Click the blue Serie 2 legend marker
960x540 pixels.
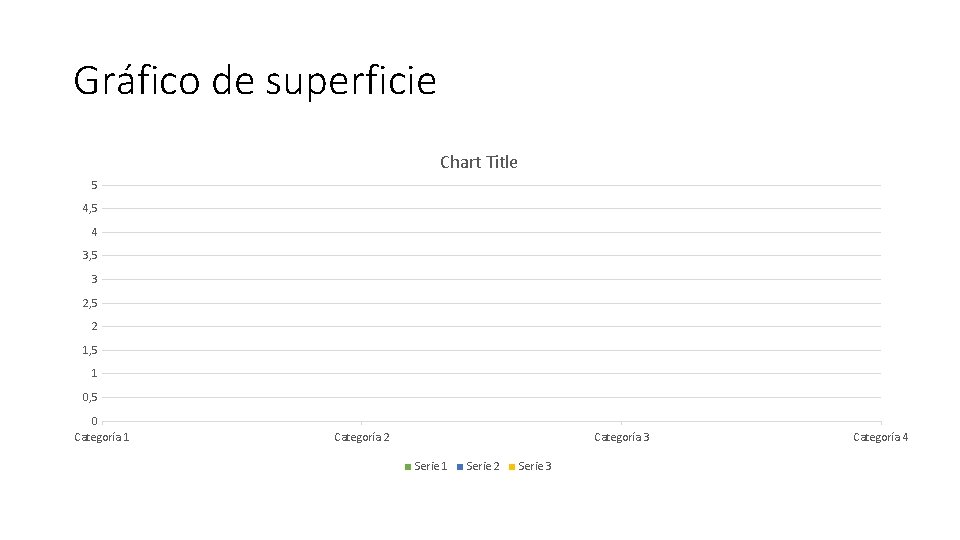tap(460, 467)
